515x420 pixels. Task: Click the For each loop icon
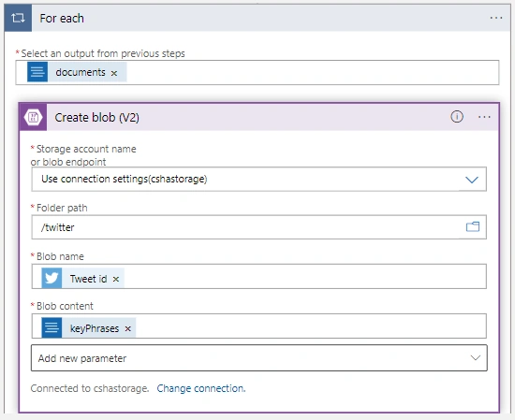pyautogui.click(x=18, y=18)
